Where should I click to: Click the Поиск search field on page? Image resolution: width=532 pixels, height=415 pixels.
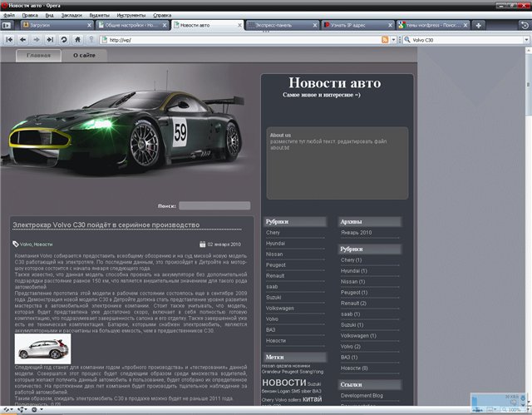pos(214,205)
